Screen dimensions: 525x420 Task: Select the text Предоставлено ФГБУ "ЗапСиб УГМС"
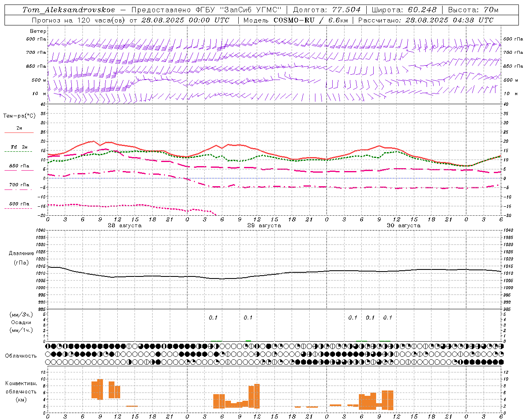pyautogui.click(x=206, y=10)
